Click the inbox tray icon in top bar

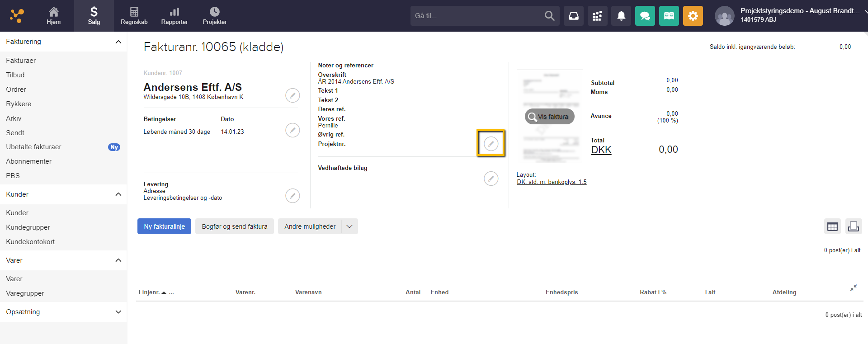(x=573, y=16)
